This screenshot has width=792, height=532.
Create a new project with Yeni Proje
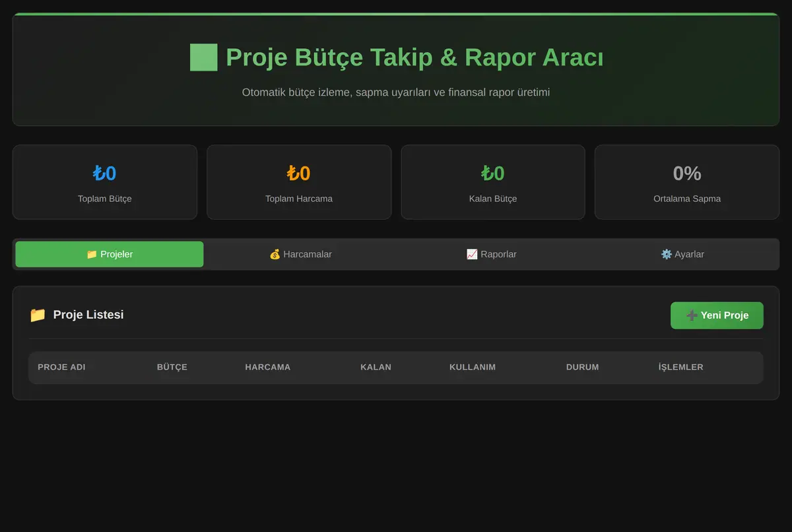[x=717, y=316]
